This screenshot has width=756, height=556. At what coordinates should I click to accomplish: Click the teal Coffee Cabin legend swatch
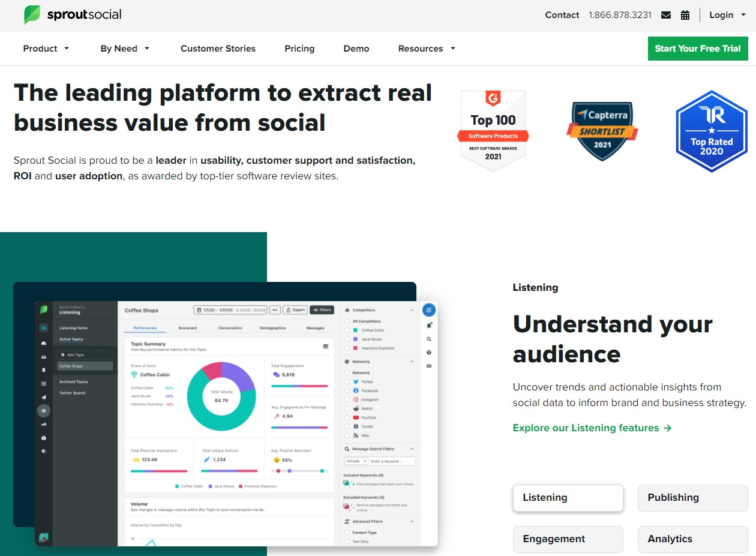177,486
